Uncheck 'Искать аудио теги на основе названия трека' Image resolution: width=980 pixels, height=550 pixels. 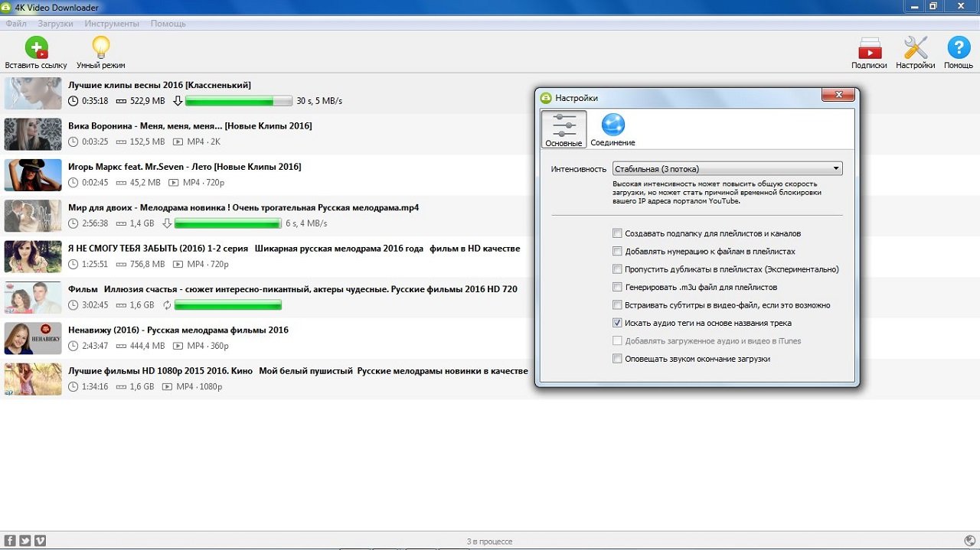tap(617, 324)
